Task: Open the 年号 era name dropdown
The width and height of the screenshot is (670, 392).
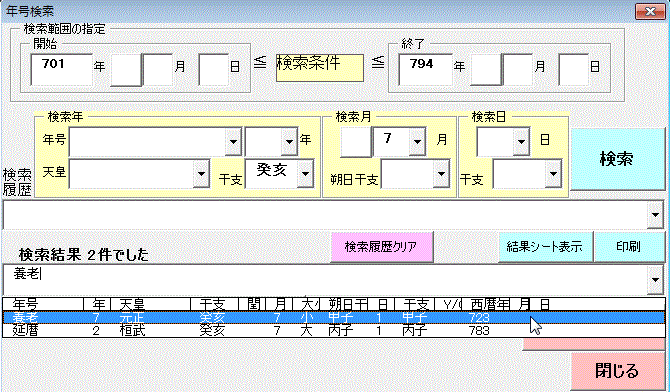Action: [233, 141]
